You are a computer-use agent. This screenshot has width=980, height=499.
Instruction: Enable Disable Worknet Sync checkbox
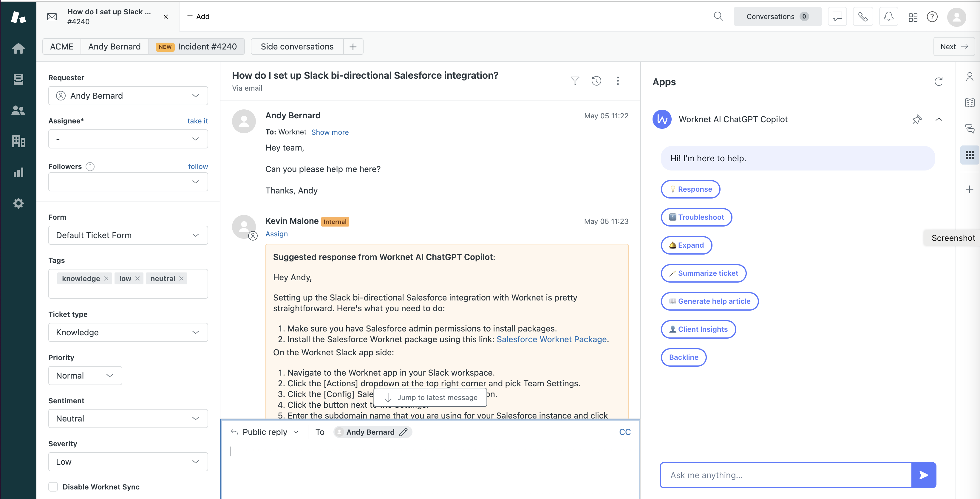click(53, 487)
